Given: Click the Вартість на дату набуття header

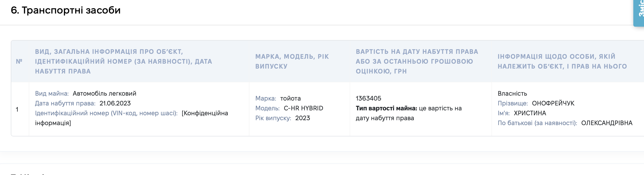Looking at the screenshot, I should pyautogui.click(x=417, y=61).
